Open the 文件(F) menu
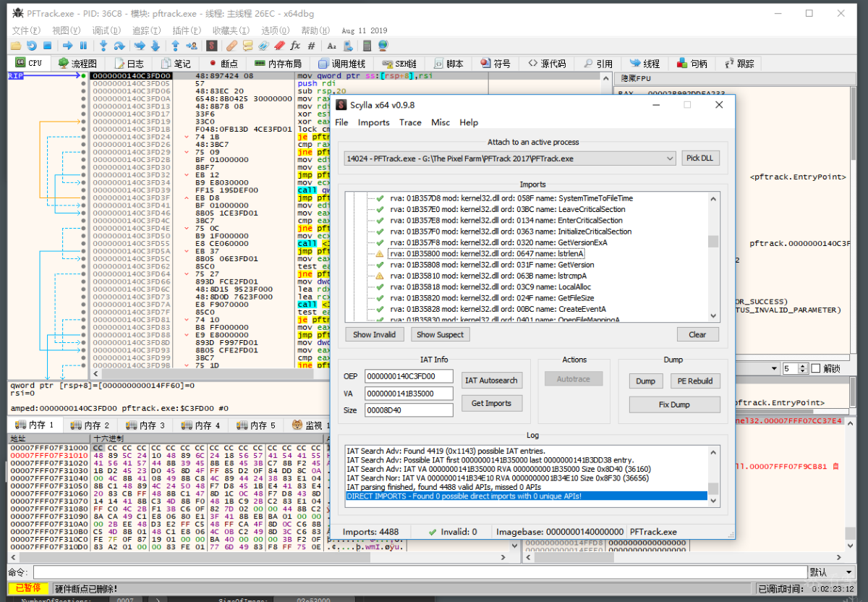This screenshot has width=868, height=602. click(26, 30)
